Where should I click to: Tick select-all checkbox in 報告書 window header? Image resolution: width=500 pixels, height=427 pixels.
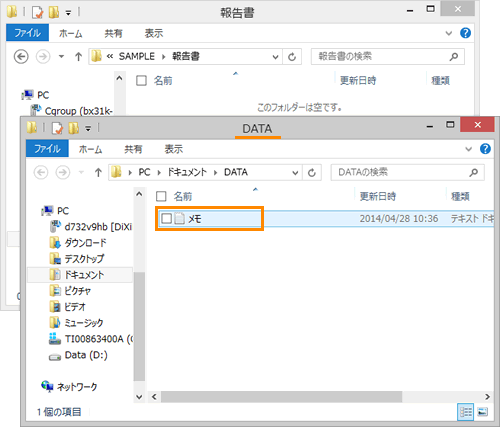coord(141,80)
